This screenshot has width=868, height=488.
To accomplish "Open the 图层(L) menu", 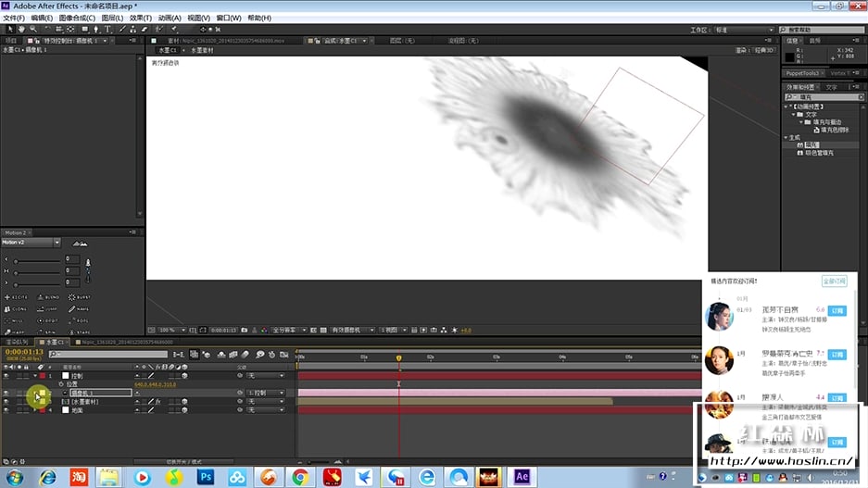I will pos(112,18).
